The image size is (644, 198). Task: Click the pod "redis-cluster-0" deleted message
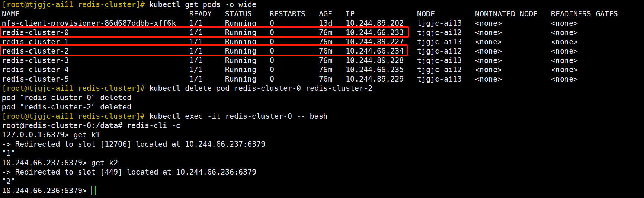67,98
